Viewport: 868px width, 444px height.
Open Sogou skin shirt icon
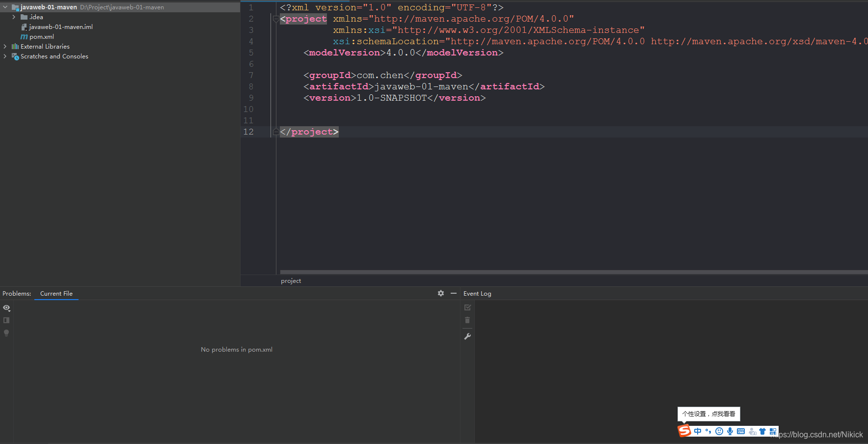coord(762,431)
